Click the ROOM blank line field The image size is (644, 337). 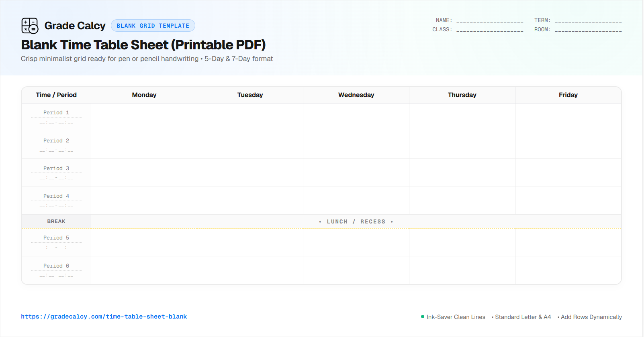click(x=588, y=30)
